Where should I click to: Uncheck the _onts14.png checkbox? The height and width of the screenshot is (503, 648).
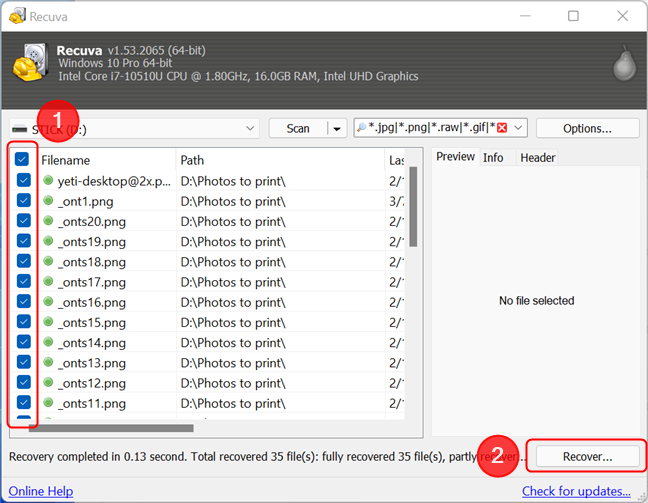(x=24, y=341)
